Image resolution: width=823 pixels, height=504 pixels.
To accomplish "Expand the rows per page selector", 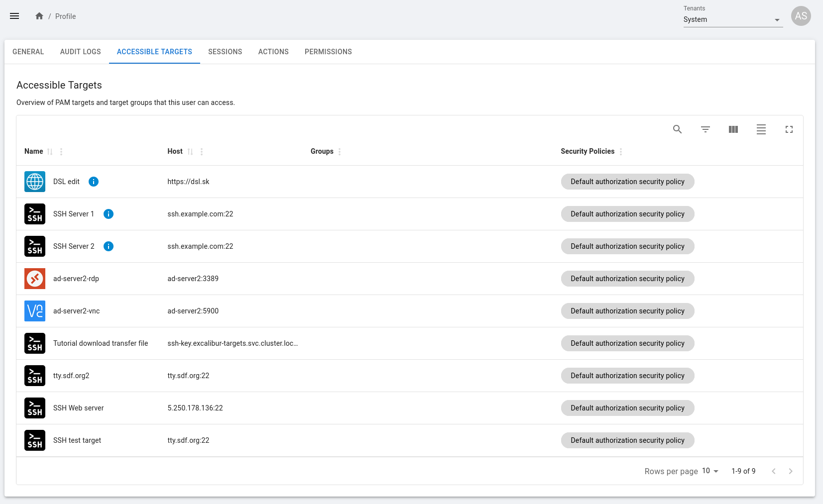I will click(x=710, y=471).
